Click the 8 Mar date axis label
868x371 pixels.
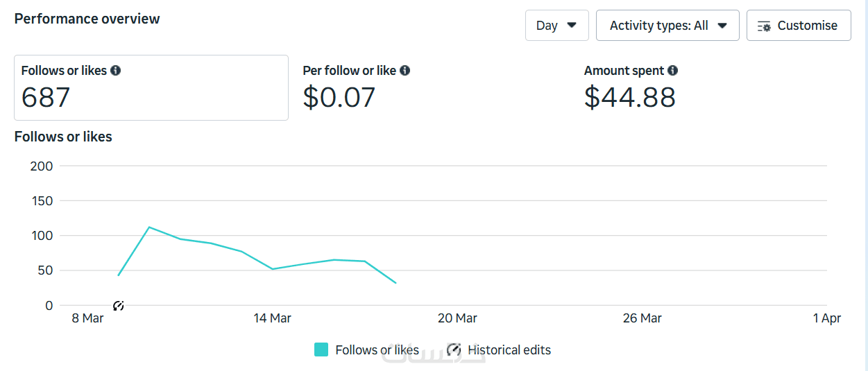pos(87,318)
